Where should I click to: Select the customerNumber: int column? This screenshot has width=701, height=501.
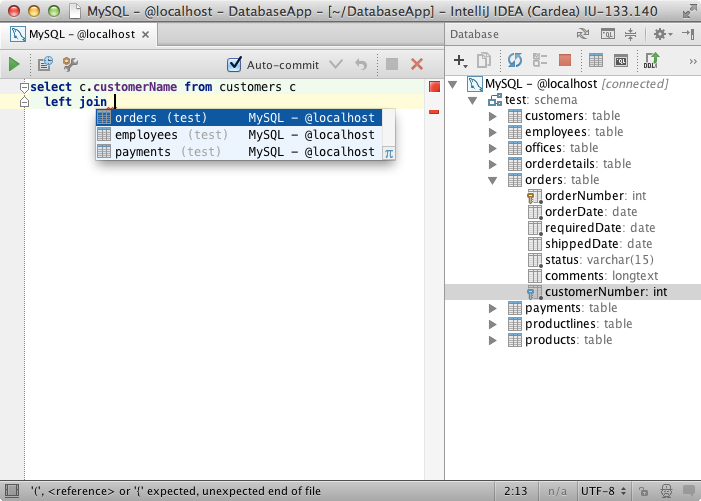573,292
